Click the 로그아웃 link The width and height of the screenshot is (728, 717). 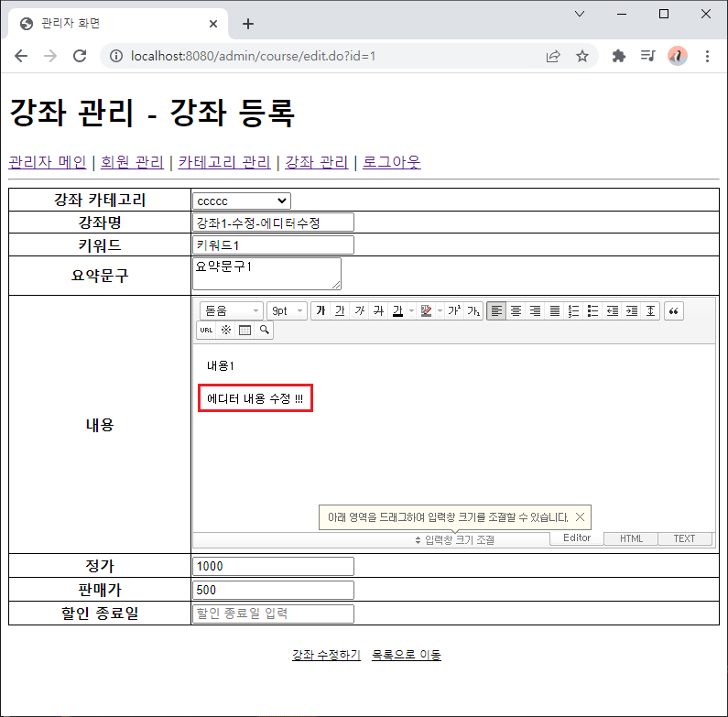click(x=391, y=162)
